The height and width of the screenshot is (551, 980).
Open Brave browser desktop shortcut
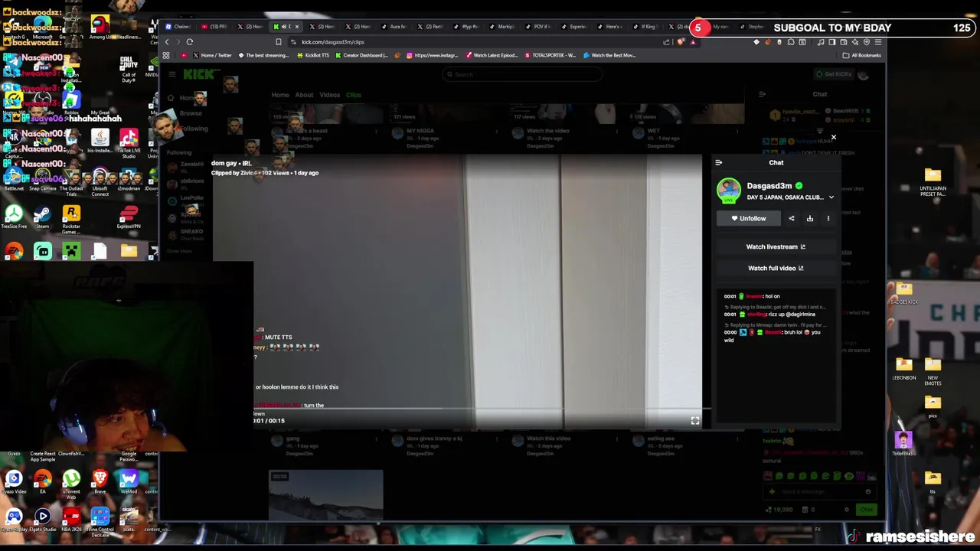tap(100, 482)
